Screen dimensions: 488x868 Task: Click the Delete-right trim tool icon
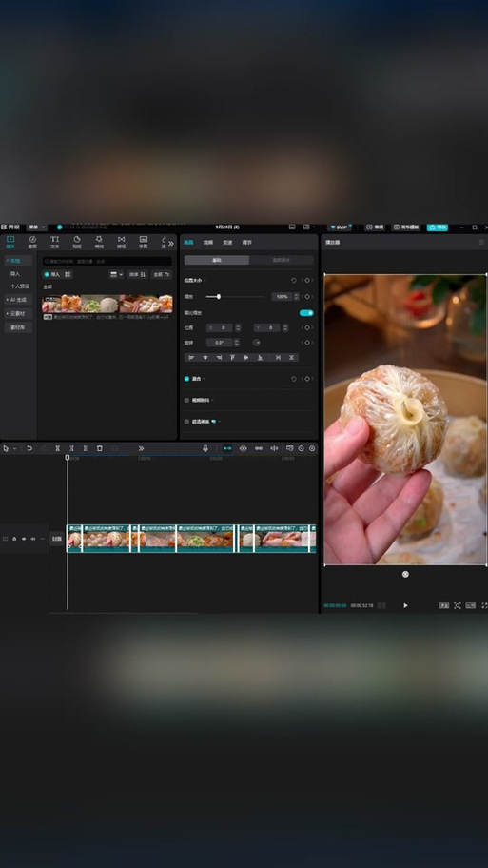[86, 448]
